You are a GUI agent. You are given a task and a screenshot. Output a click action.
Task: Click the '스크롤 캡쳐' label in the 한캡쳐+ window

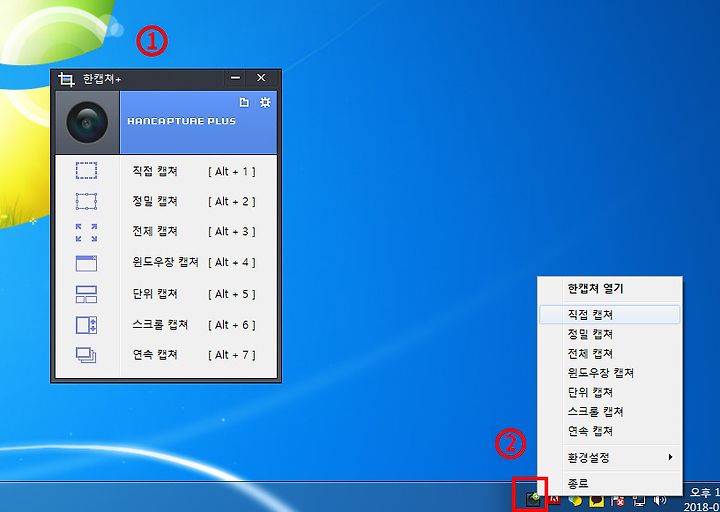(x=160, y=325)
